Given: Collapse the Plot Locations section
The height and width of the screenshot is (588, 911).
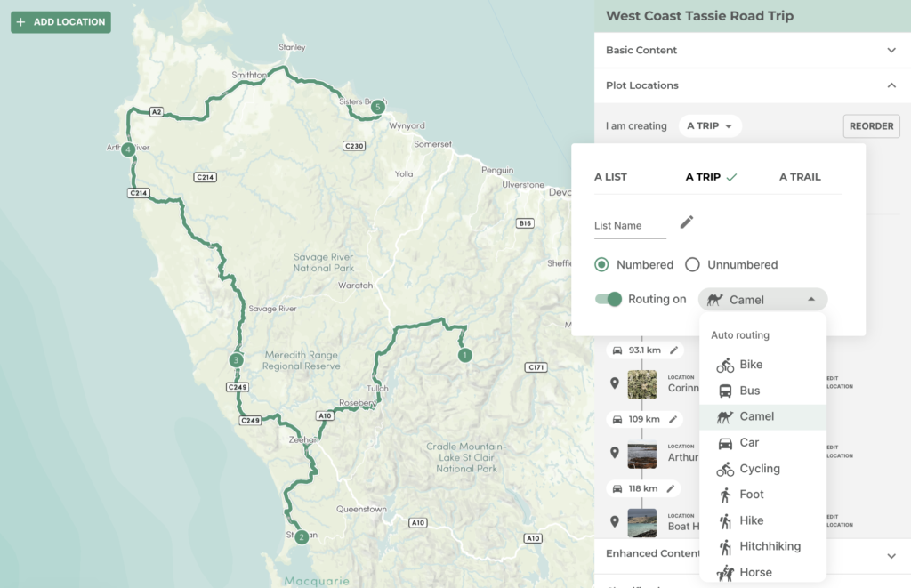Looking at the screenshot, I should tap(891, 85).
